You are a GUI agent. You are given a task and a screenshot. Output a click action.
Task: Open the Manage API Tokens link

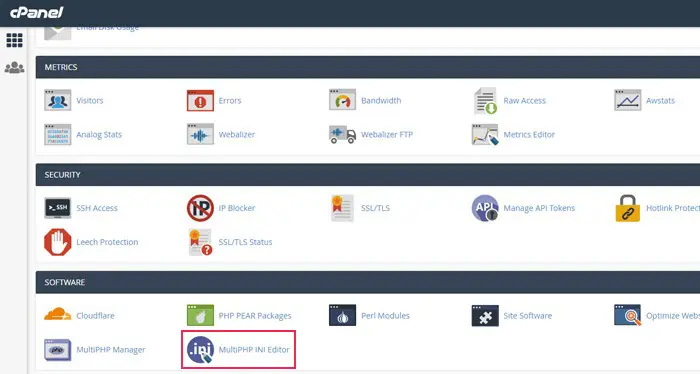click(x=539, y=208)
